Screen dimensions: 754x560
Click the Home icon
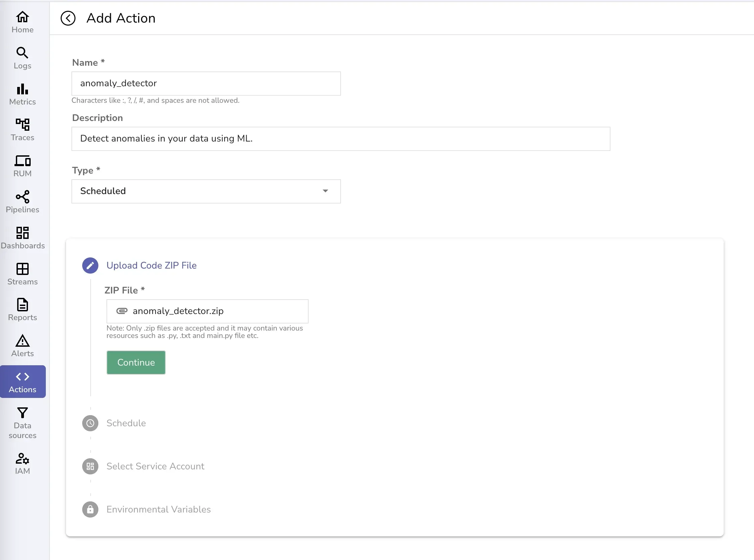(x=22, y=22)
